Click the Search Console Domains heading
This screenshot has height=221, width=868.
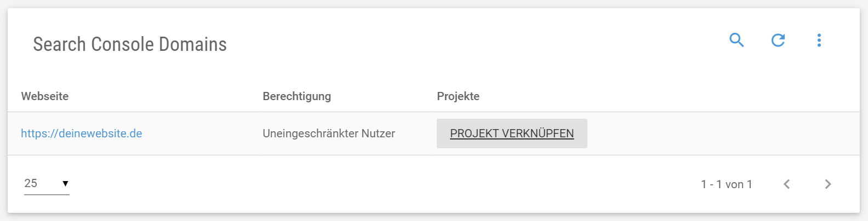point(130,44)
